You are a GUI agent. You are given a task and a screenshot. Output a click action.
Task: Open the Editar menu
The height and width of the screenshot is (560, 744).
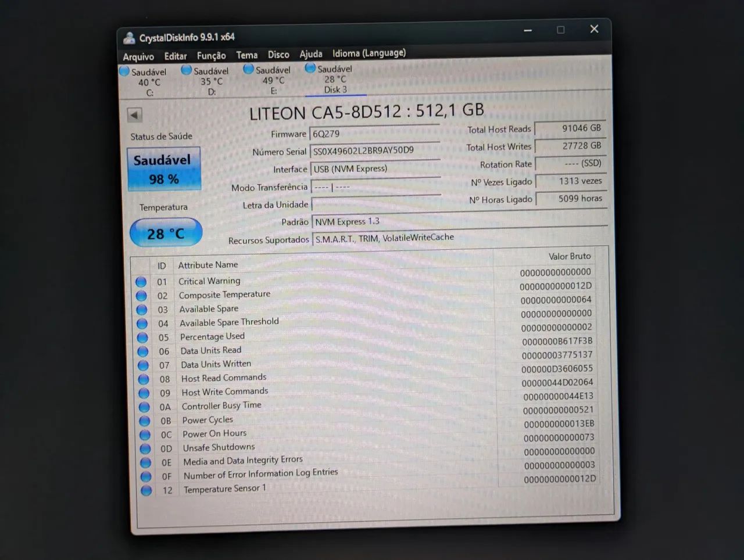click(176, 56)
